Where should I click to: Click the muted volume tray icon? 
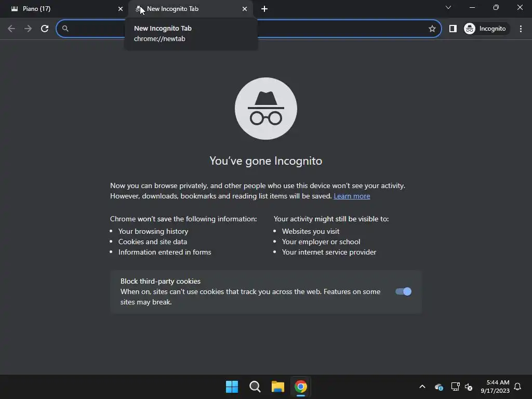(469, 387)
